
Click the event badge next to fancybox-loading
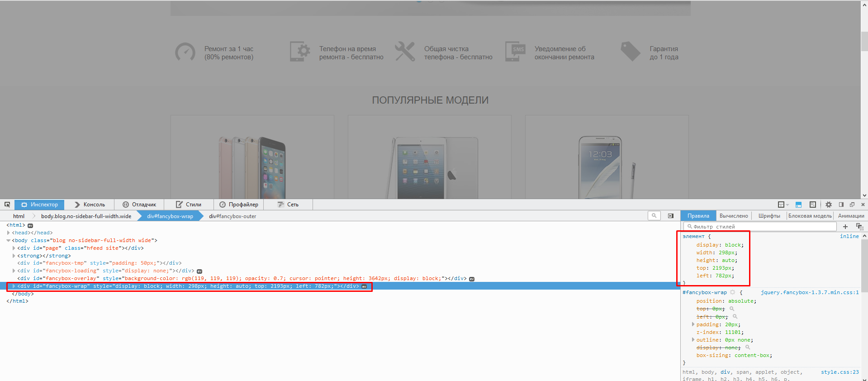click(199, 271)
